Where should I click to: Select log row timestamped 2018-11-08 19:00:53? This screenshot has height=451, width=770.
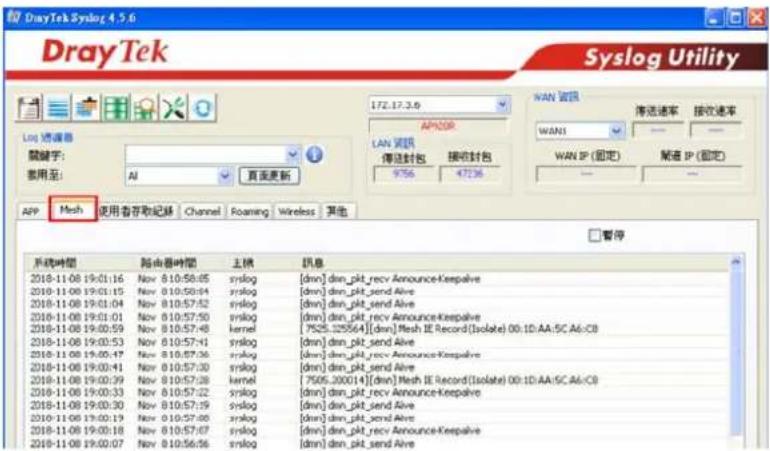pos(377,342)
